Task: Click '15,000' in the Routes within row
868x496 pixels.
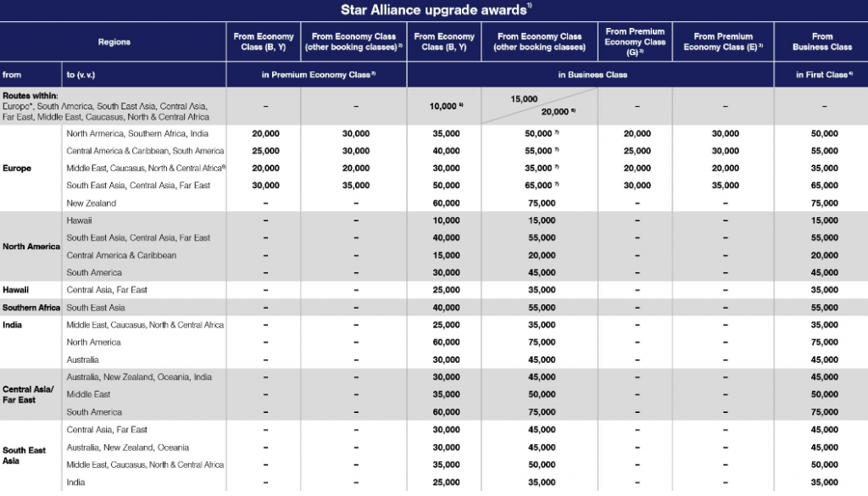Action: [x=524, y=99]
